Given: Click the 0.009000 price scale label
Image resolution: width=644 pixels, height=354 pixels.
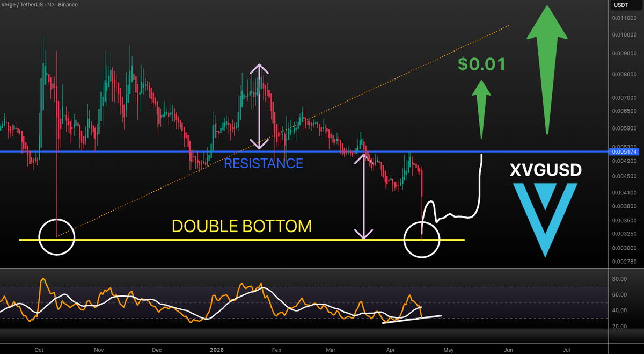Looking at the screenshot, I should pyautogui.click(x=625, y=54).
